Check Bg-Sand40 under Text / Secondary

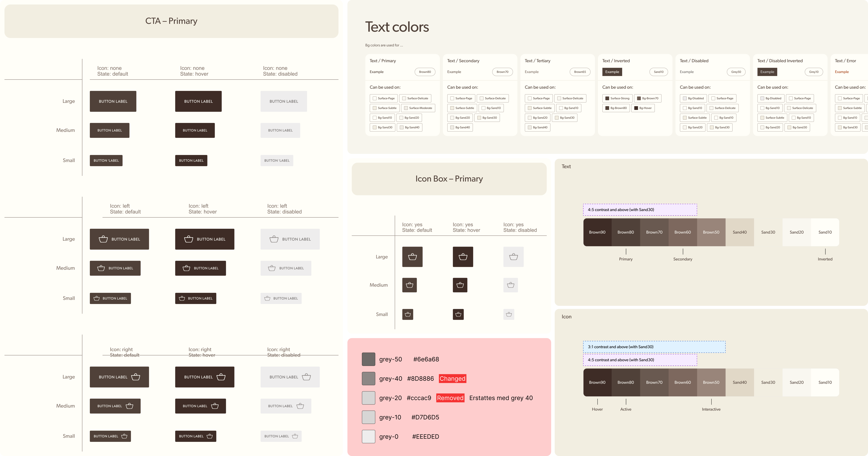[x=452, y=127]
